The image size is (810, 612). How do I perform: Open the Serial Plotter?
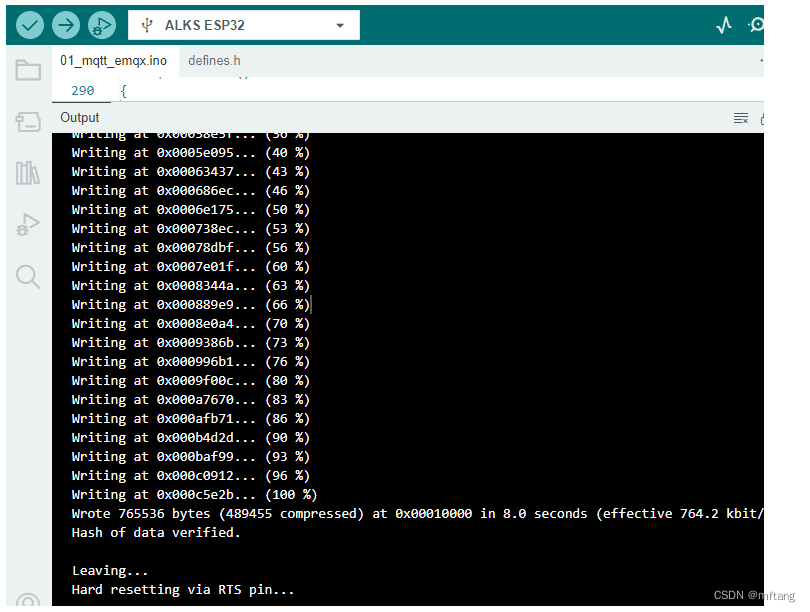point(724,22)
